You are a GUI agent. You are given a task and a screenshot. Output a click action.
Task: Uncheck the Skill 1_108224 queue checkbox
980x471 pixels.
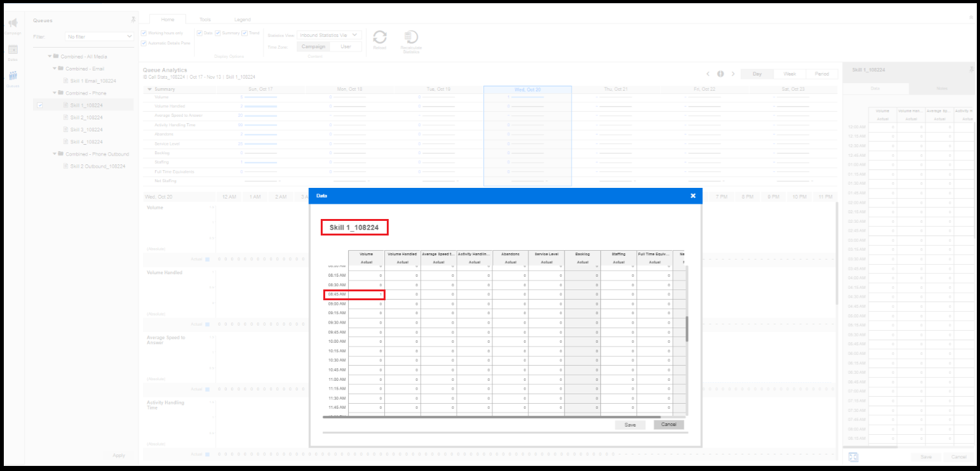click(x=40, y=105)
